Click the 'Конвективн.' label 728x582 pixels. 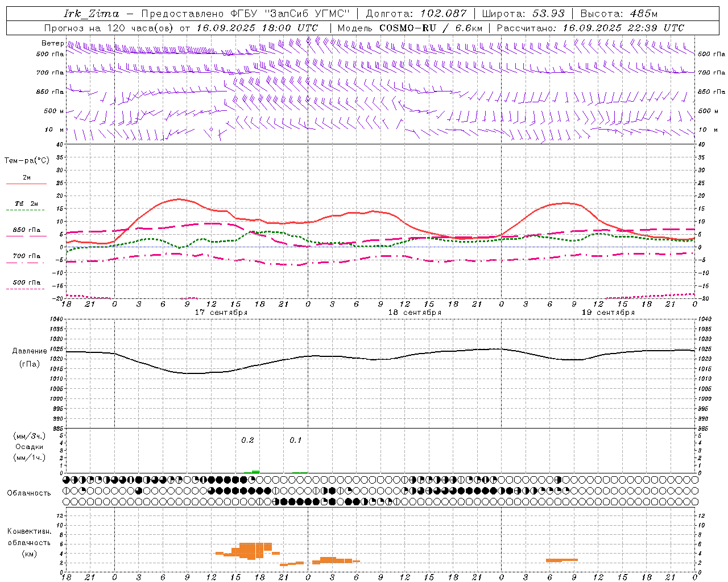point(29,531)
